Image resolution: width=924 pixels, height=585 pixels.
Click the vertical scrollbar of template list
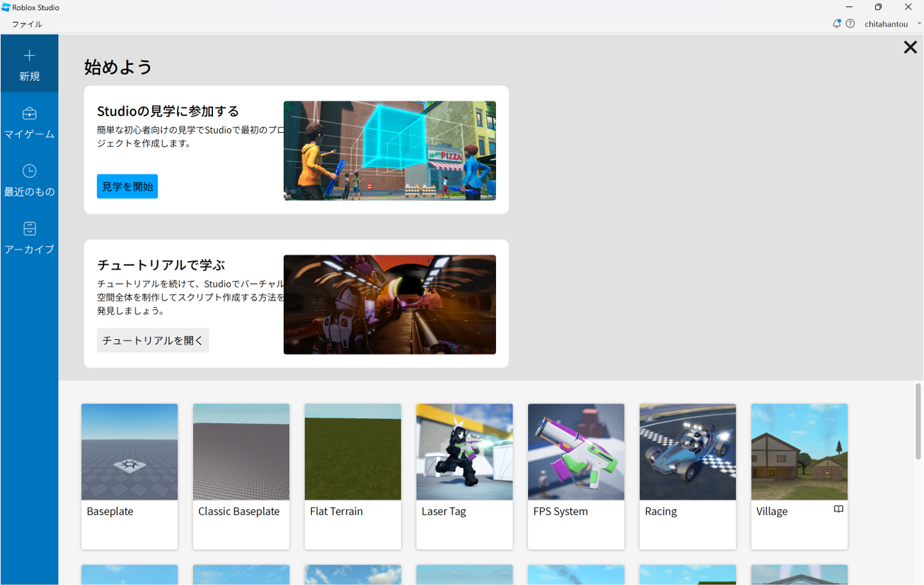(x=918, y=422)
